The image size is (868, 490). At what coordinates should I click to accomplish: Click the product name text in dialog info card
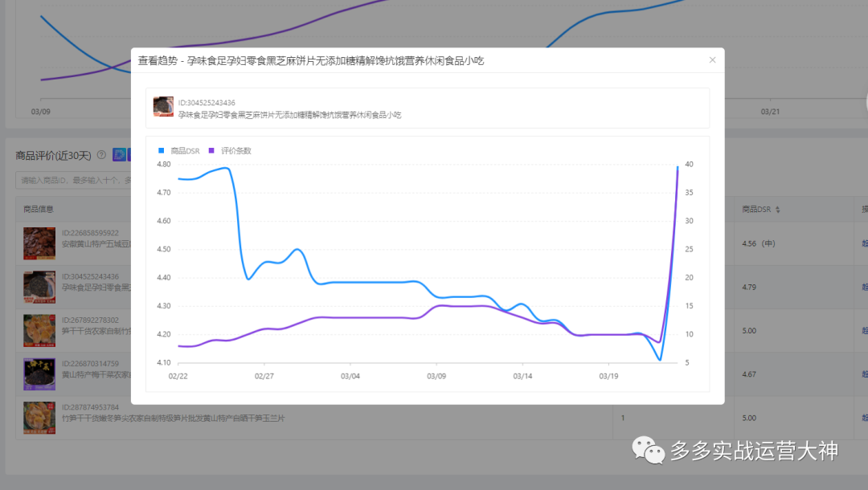(289, 115)
